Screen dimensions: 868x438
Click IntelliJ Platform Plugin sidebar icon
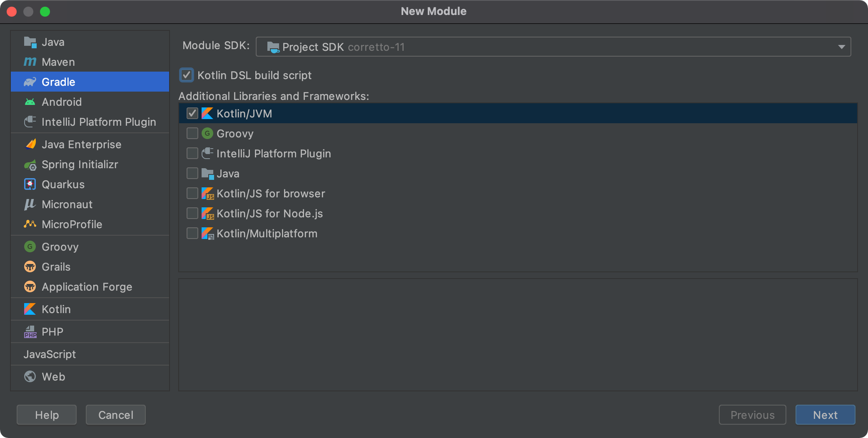point(30,122)
